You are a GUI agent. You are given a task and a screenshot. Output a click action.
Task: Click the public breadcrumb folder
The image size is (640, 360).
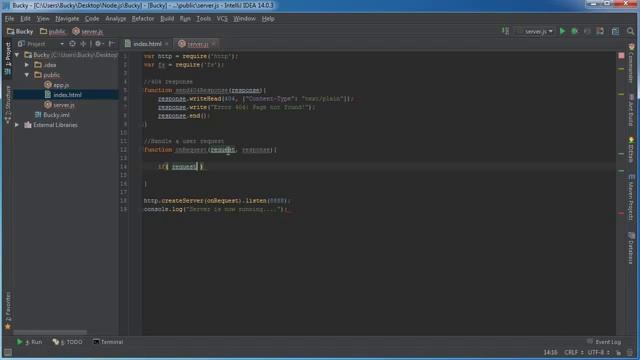coord(53,31)
